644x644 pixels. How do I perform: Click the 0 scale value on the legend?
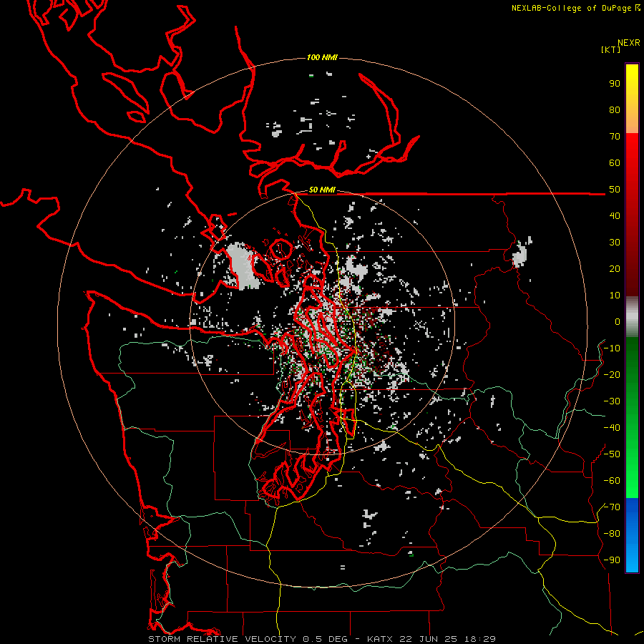click(x=618, y=321)
